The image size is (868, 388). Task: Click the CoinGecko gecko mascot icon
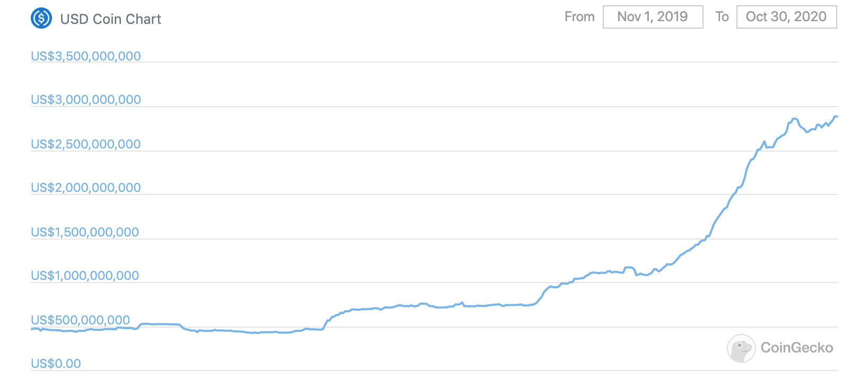[741, 348]
